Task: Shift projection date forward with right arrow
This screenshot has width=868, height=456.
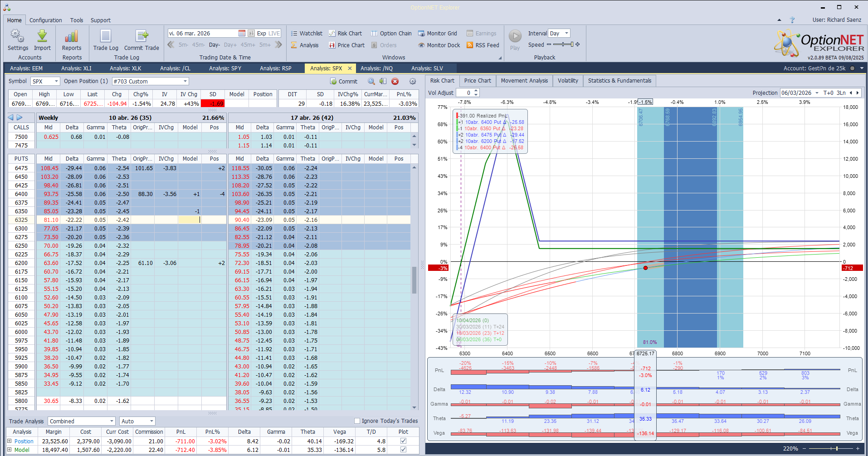Action: (857, 93)
